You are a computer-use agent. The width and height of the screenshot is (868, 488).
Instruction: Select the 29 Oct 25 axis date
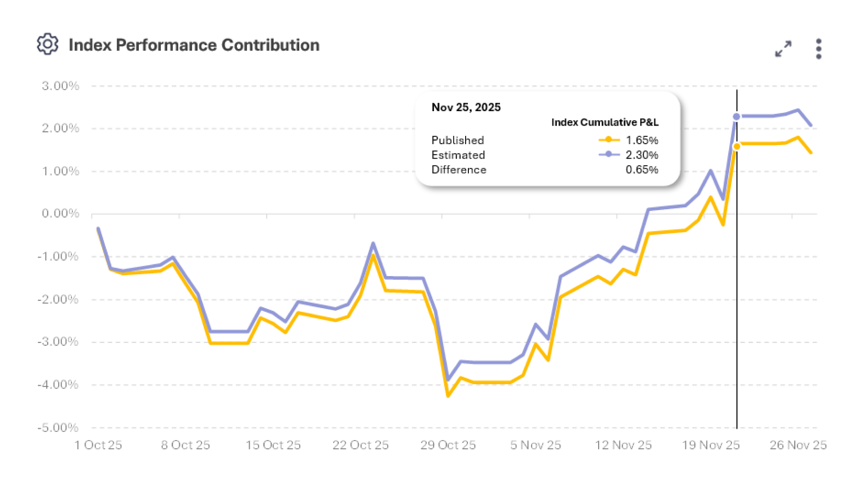[x=448, y=445]
